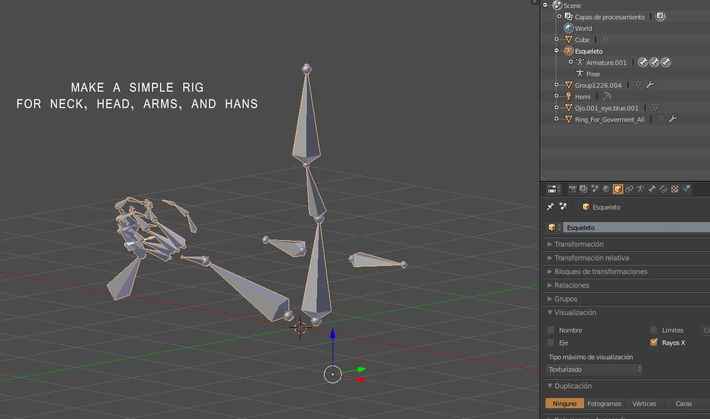This screenshot has width=710, height=419.
Task: Open the World properties tab icon
Action: click(606, 188)
